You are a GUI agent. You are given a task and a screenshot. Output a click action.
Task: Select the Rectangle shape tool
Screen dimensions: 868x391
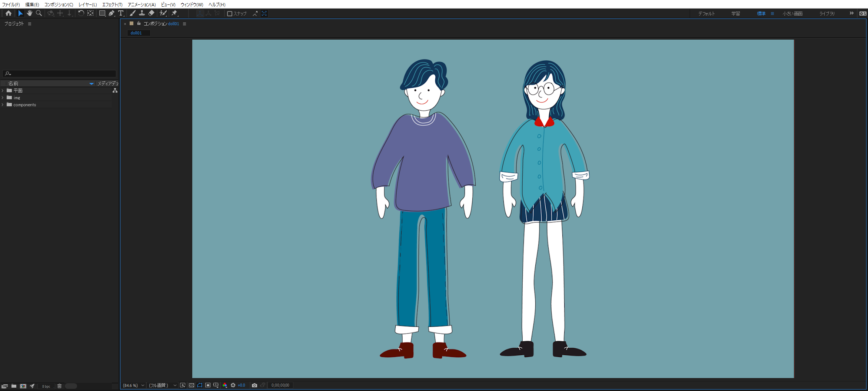point(102,13)
